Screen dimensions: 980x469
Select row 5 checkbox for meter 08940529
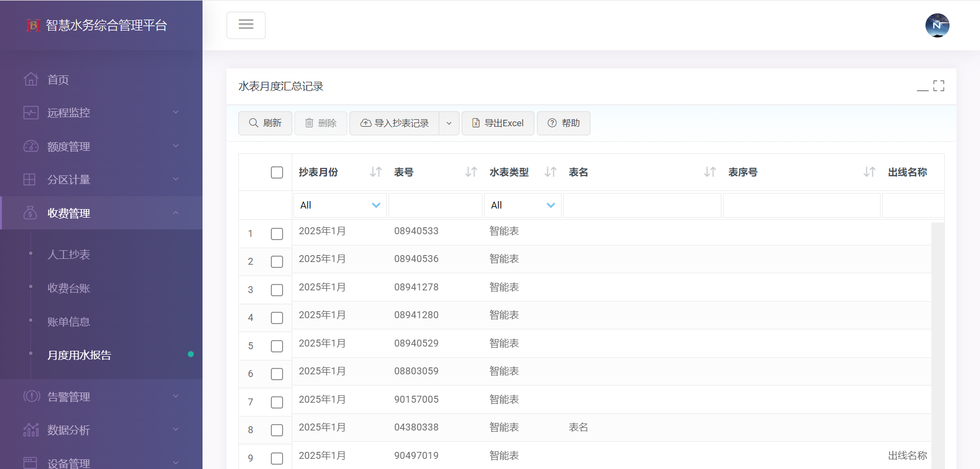[x=277, y=346]
